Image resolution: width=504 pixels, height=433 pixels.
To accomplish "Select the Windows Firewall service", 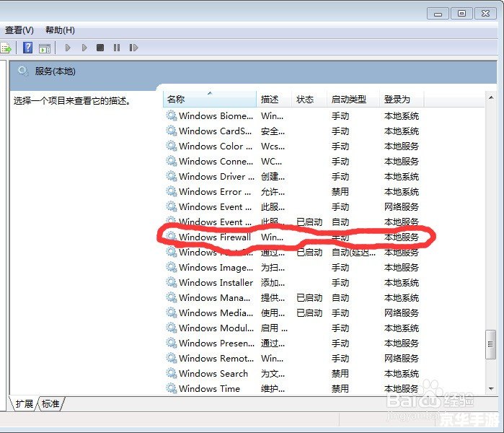I will coord(293,237).
